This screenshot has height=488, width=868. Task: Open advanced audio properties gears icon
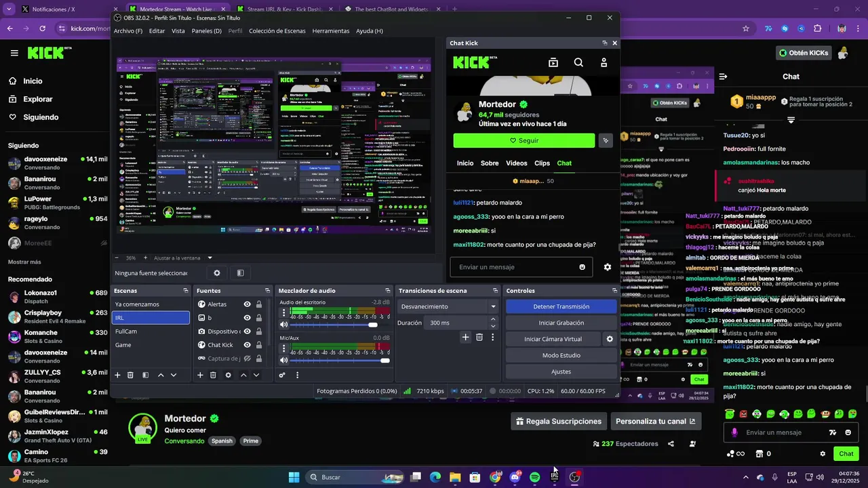click(x=282, y=375)
